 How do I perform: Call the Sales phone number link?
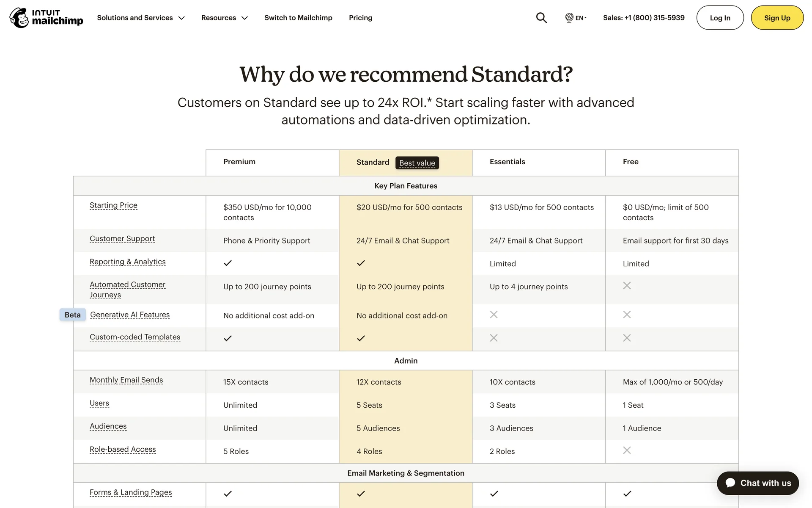[x=644, y=18]
